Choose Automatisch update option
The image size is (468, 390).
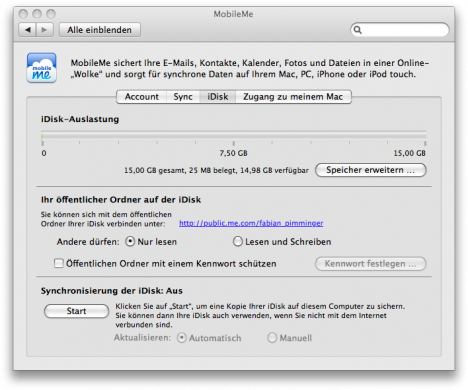pos(182,338)
